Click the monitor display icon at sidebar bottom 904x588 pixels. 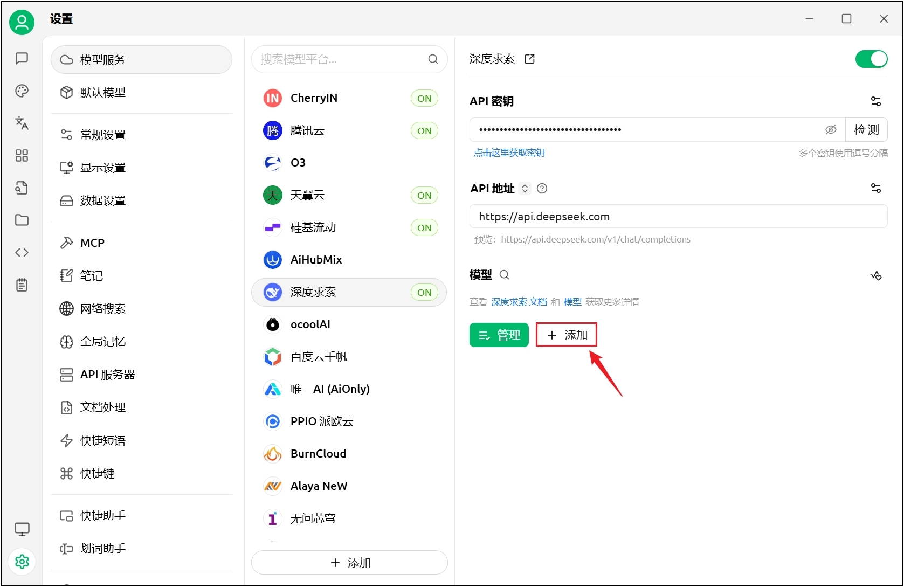click(22, 529)
